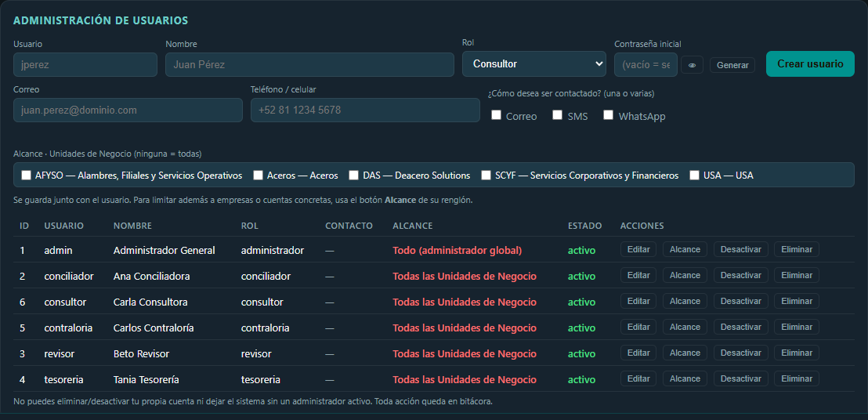Edit the conciliador user row
The image size is (868, 420).
pos(638,275)
